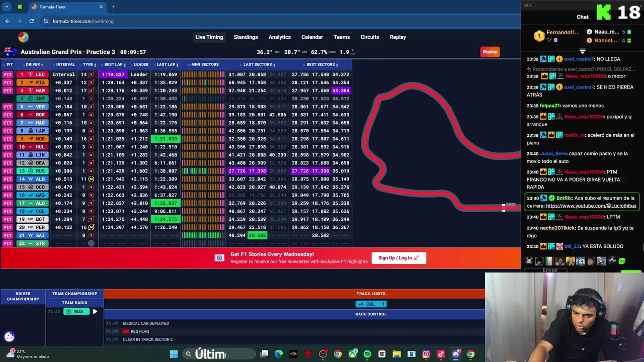This screenshot has width=644, height=362.
Task: Click the red Replay button
Action: point(490,52)
